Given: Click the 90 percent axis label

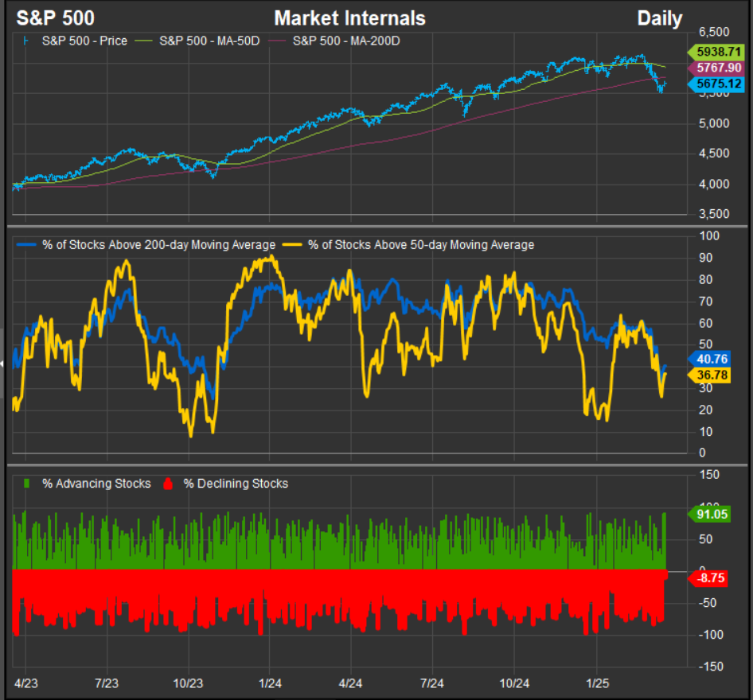Looking at the screenshot, I should (x=705, y=258).
